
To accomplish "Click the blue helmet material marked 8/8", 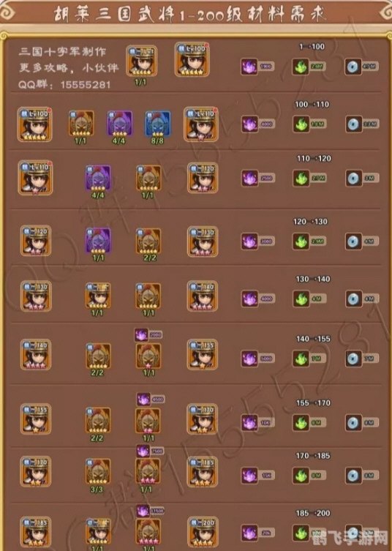I will [158, 124].
